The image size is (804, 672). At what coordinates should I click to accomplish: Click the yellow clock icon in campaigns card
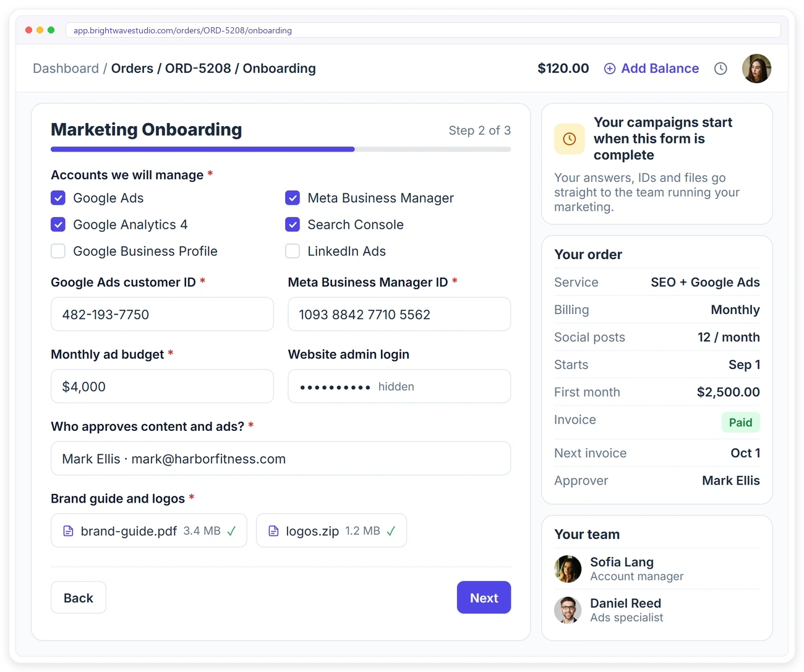(x=569, y=139)
